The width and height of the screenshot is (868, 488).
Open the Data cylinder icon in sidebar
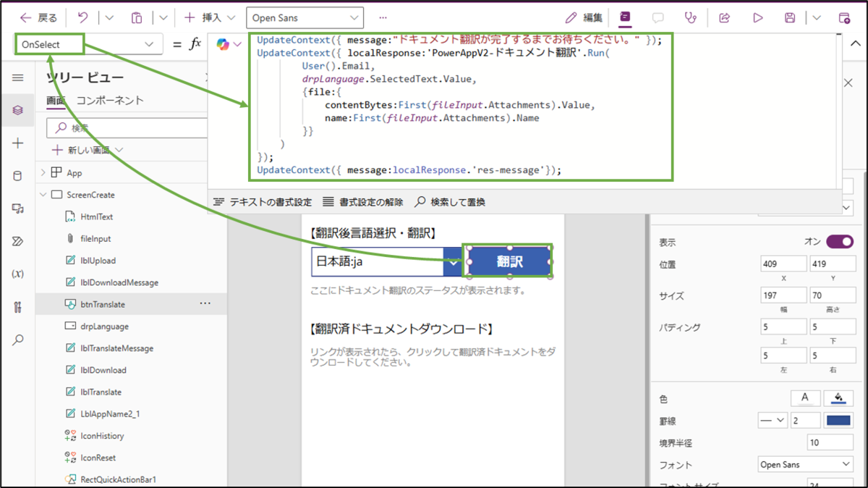[18, 176]
